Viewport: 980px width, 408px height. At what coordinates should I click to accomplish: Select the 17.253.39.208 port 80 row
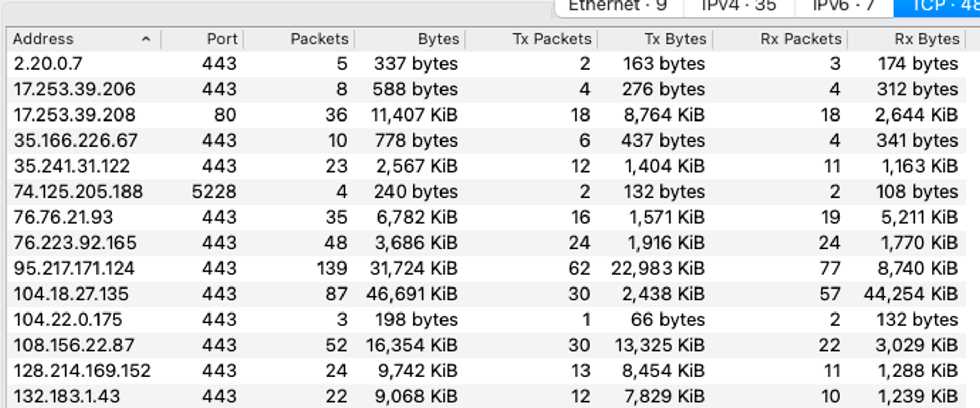[75, 115]
